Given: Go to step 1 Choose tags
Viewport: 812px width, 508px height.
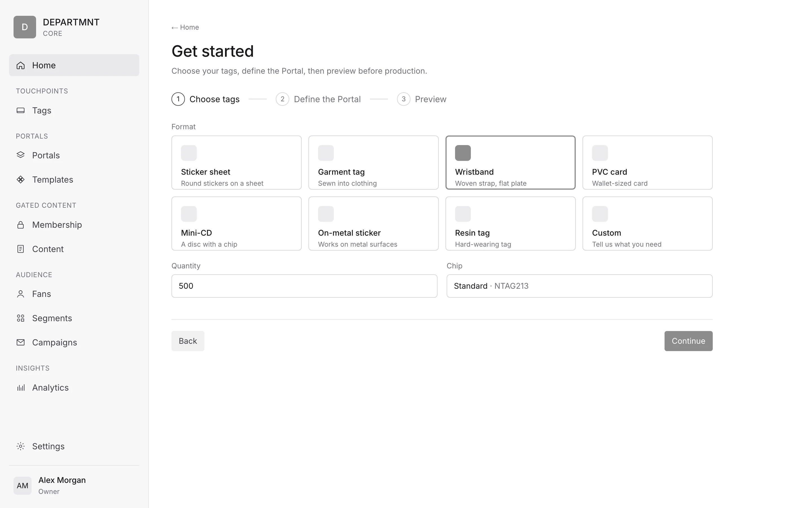Looking at the screenshot, I should point(205,99).
